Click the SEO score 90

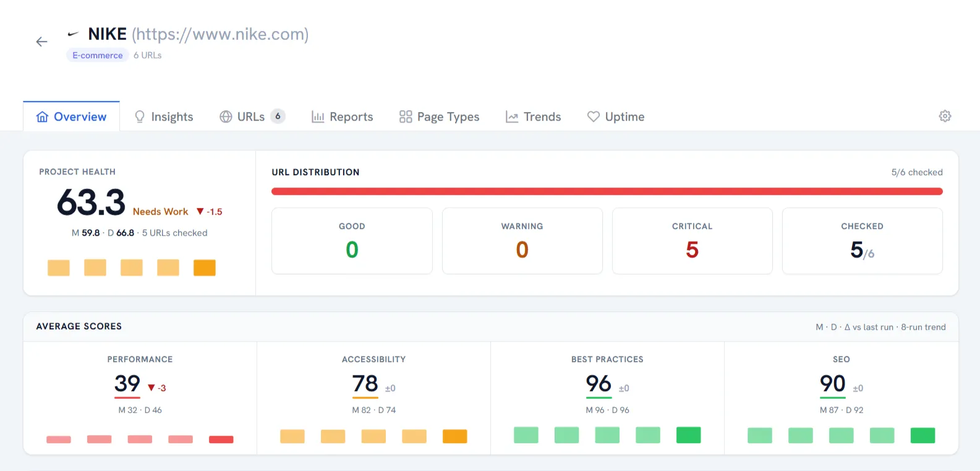click(x=833, y=384)
